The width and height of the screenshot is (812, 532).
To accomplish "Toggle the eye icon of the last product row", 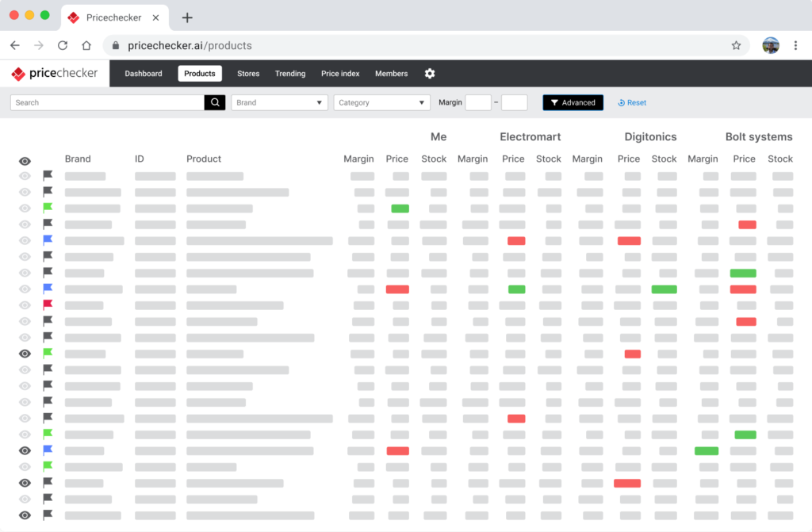I will 25,515.
